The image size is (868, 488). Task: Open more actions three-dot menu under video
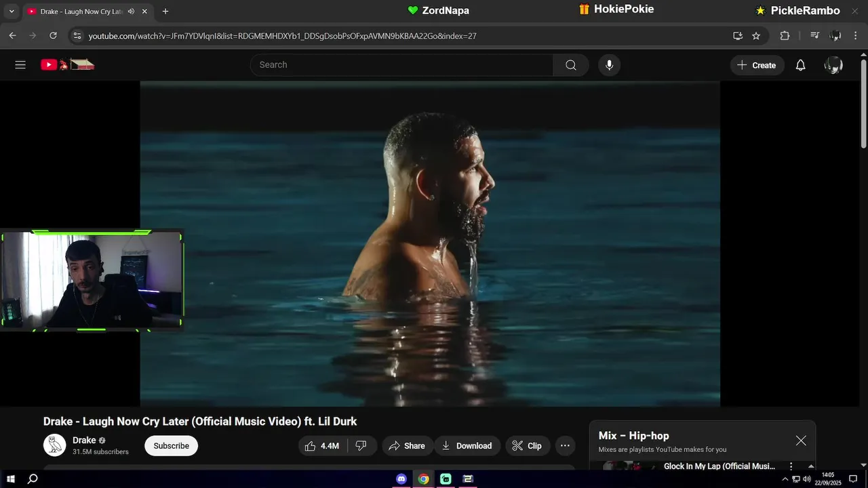point(565,446)
